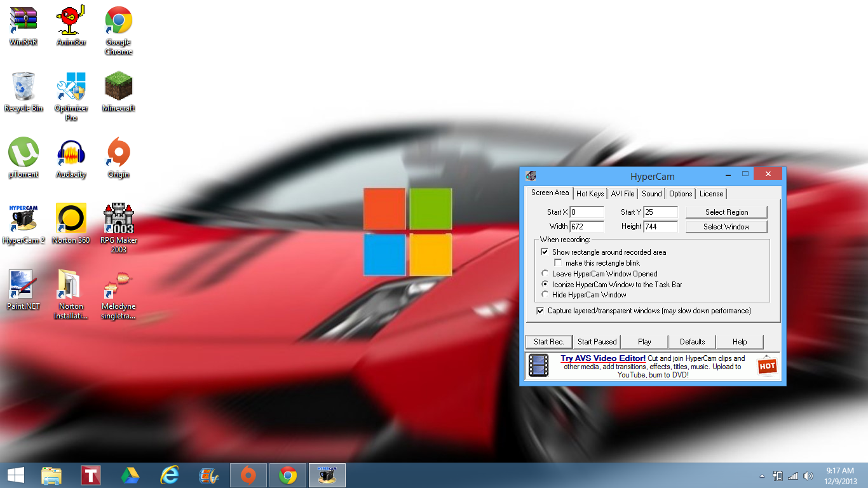
Task: Select the Norton 360 desktop shortcut
Action: tap(71, 224)
